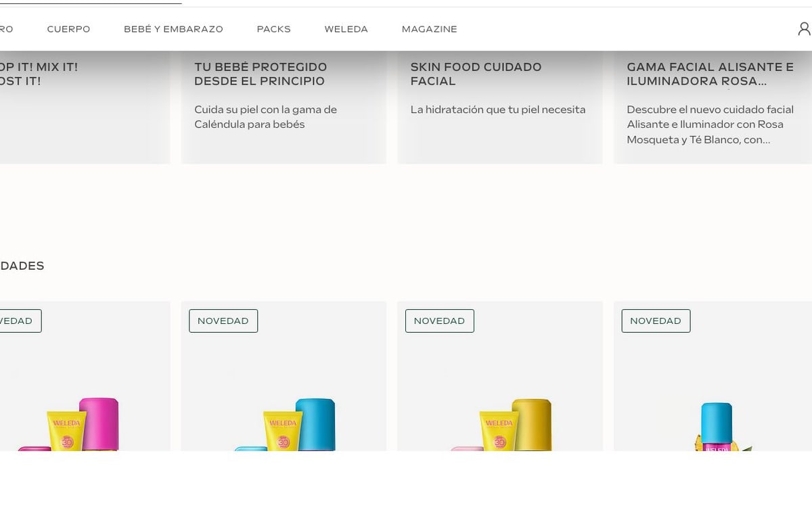Viewport: 812px width, 514px height.
Task: Click NOVEDAD badge on yellow bottle product
Action: click(x=440, y=321)
